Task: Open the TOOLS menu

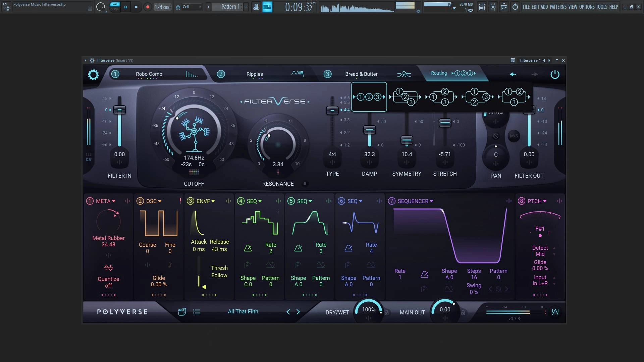Action: pos(602,7)
